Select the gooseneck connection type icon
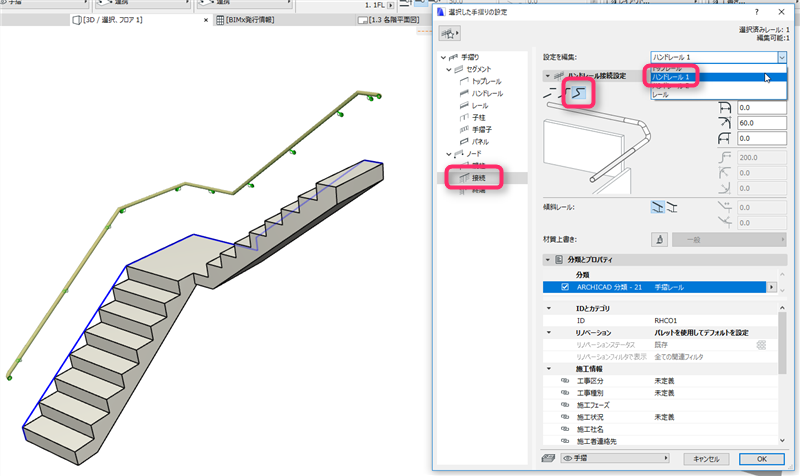 click(x=579, y=93)
